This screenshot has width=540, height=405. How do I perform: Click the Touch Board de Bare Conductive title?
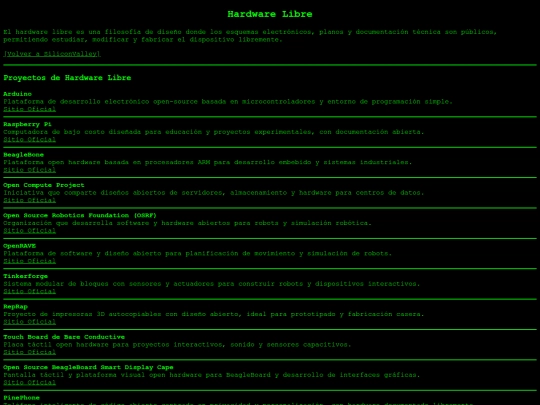[x=64, y=337]
